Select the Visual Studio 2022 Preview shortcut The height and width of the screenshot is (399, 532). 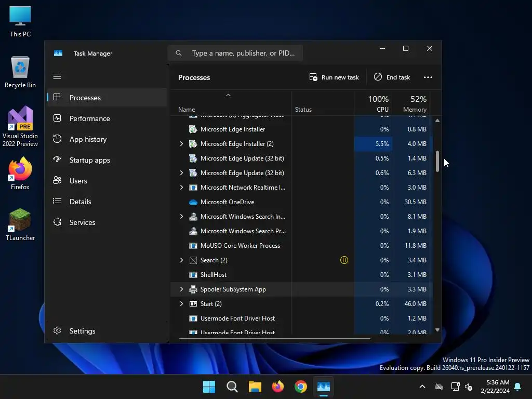(20, 126)
